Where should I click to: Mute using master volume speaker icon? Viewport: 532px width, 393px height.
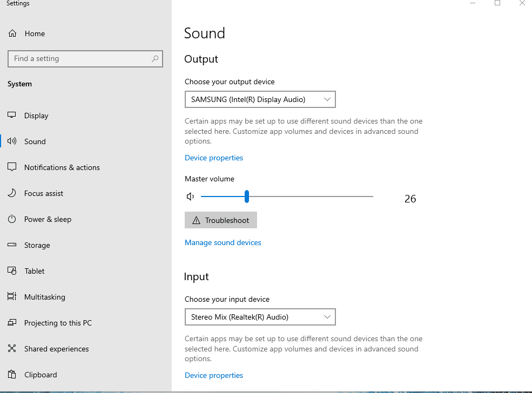pos(190,196)
